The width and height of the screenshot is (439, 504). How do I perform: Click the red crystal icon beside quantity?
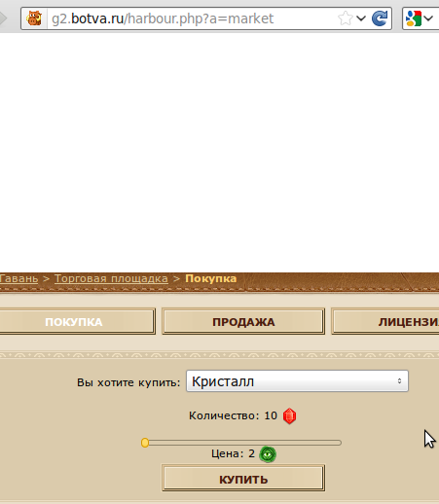(289, 416)
